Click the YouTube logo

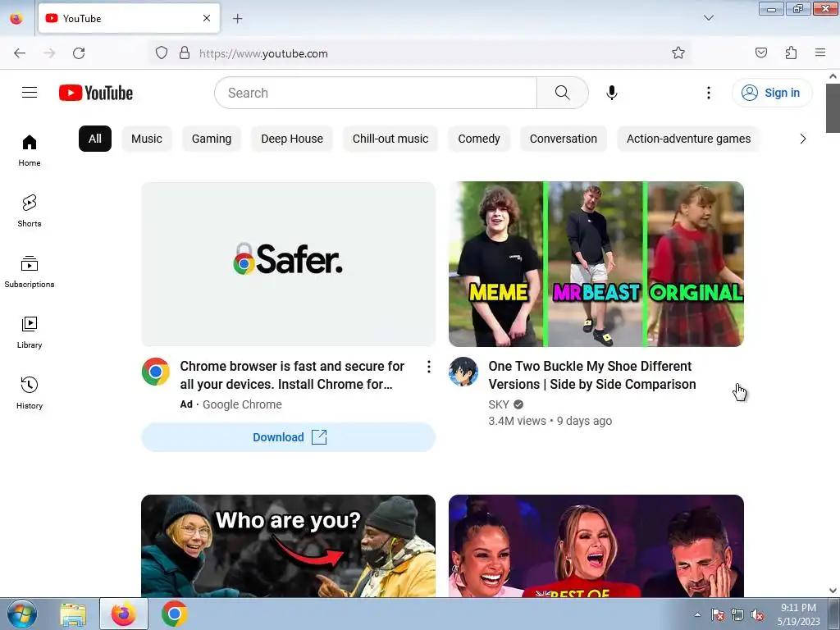(96, 93)
